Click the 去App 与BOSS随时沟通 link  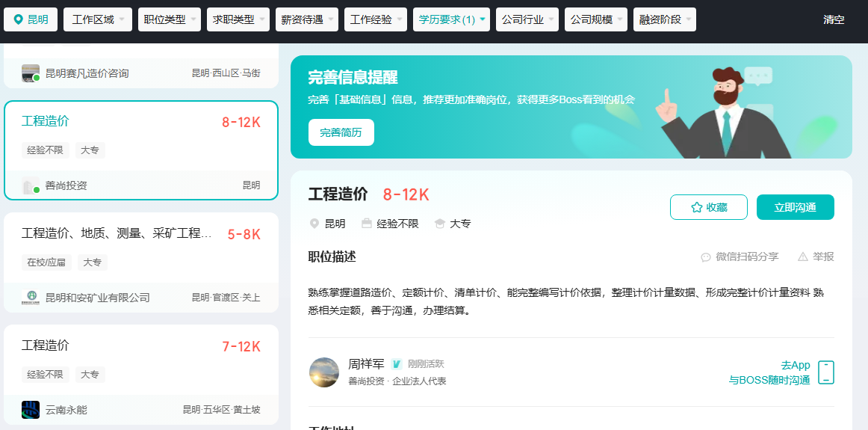click(769, 372)
